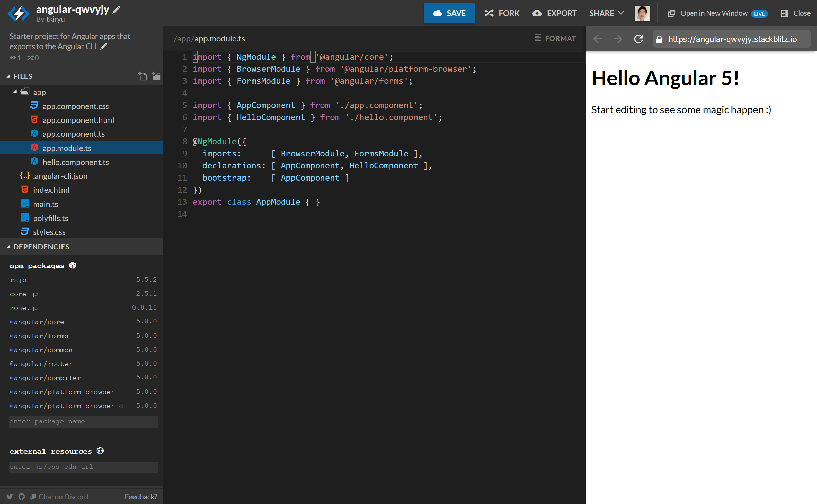This screenshot has width=817, height=504.
Task: Create a new folder in FILES panel
Action: [156, 76]
